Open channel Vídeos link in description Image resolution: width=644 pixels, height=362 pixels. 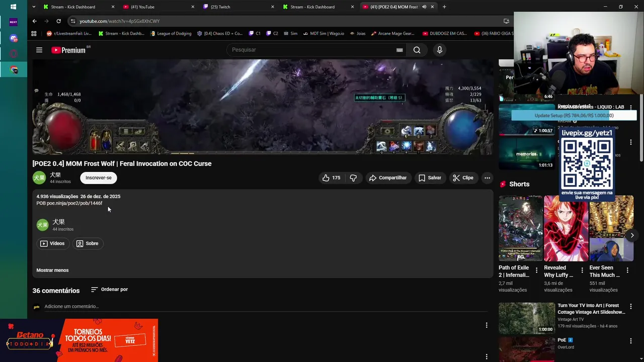(52, 243)
